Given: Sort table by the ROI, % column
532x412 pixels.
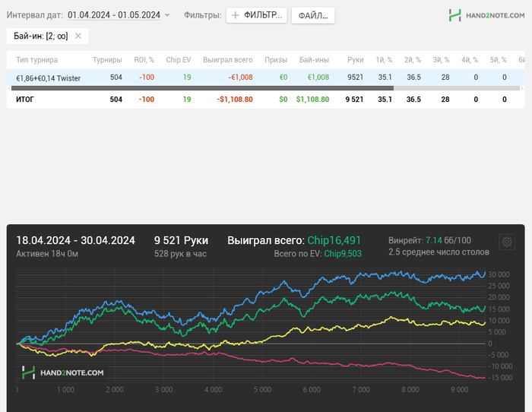Looking at the screenshot, I should 144,59.
